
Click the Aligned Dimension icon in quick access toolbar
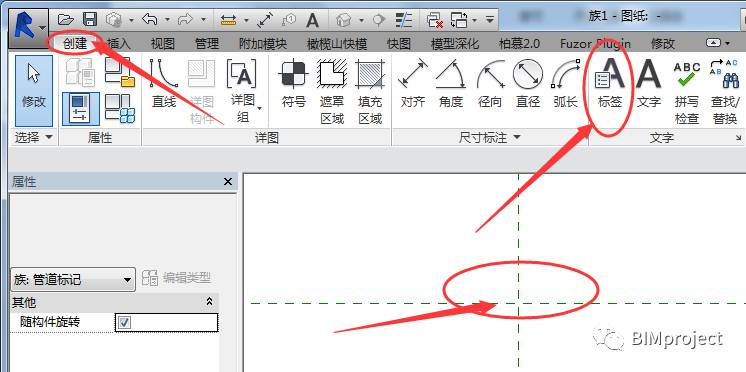tap(265, 20)
